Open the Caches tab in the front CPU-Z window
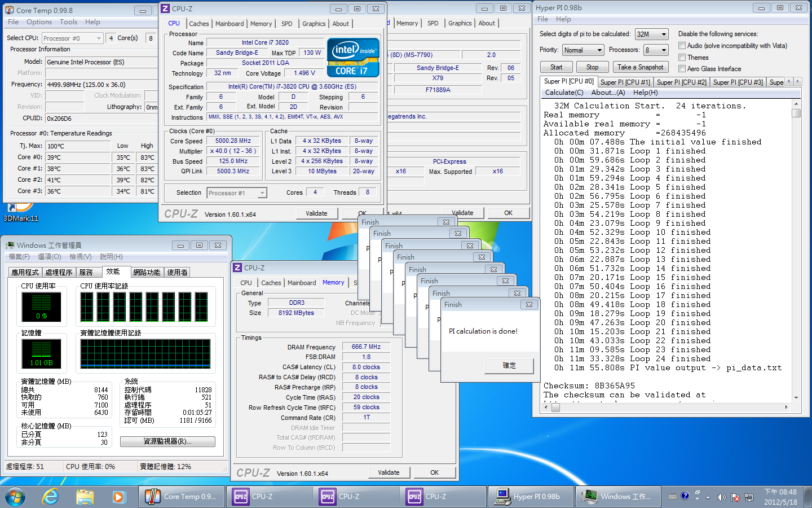Screen dimensions: 812x508 click(198, 24)
